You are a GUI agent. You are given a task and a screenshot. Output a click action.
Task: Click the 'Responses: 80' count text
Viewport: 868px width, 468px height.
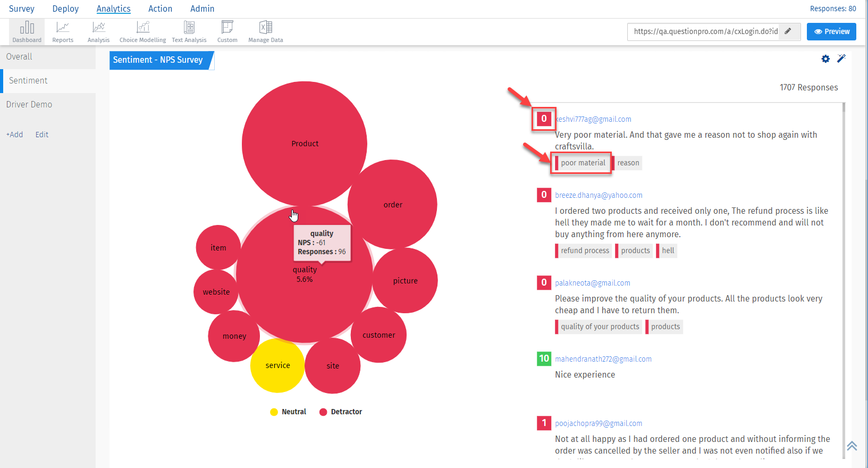tap(833, 9)
